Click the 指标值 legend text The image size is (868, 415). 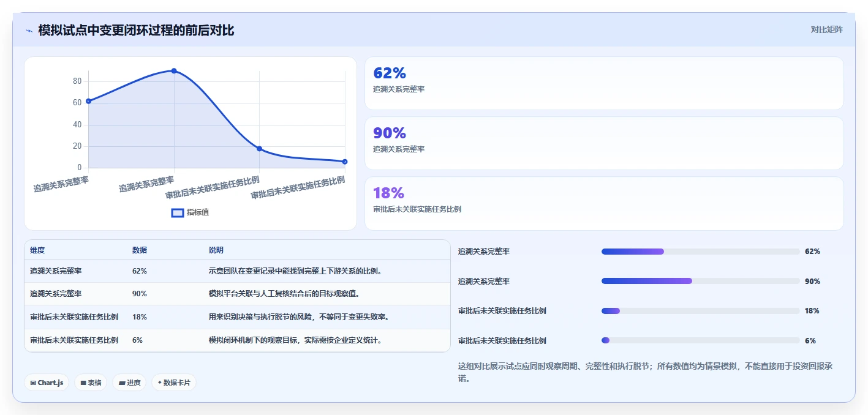point(198,212)
